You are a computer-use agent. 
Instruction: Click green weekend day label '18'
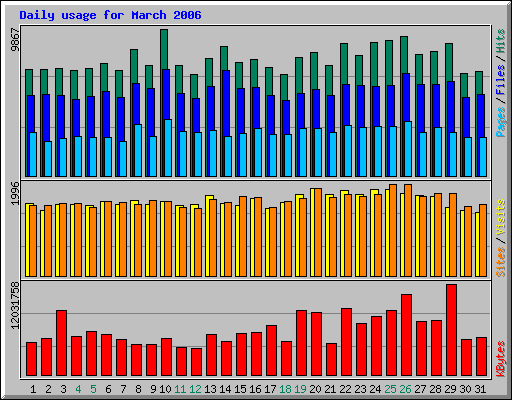[285, 389]
